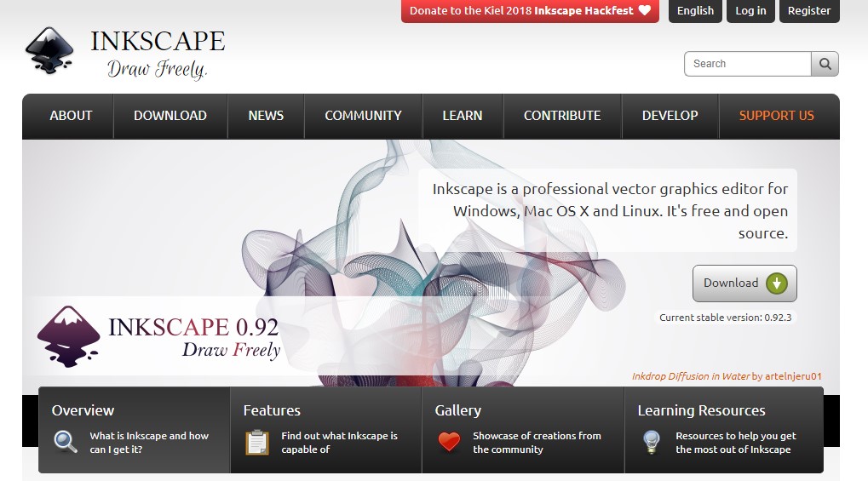
Task: Click 'Showcase of creations from the community'
Action: pos(537,442)
